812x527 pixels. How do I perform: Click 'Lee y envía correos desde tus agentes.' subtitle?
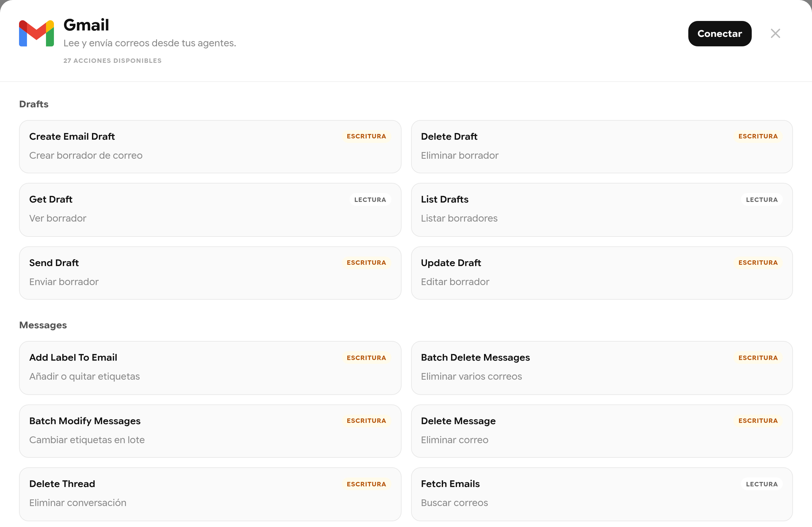click(x=150, y=43)
